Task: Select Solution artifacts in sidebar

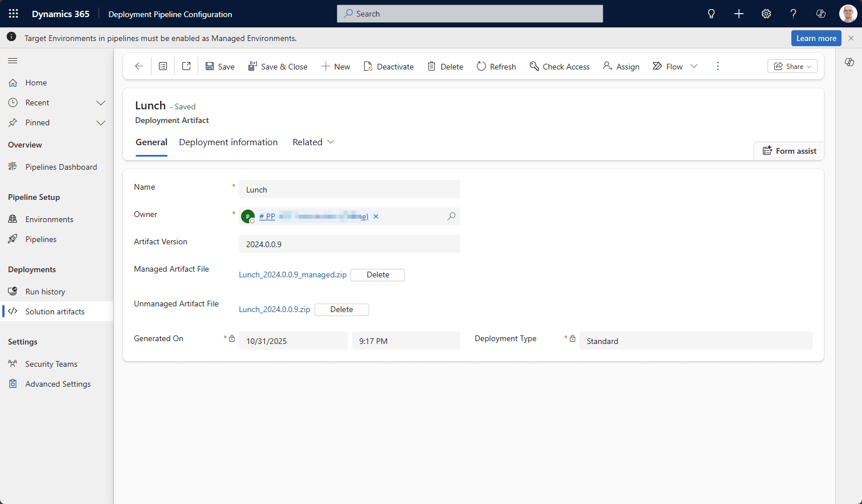Action: click(x=57, y=312)
